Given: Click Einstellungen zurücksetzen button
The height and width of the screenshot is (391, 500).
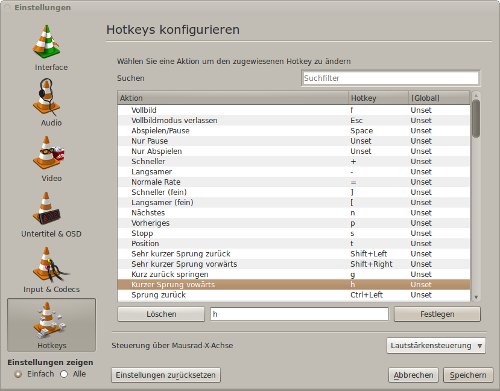Looking at the screenshot, I should 166,375.
